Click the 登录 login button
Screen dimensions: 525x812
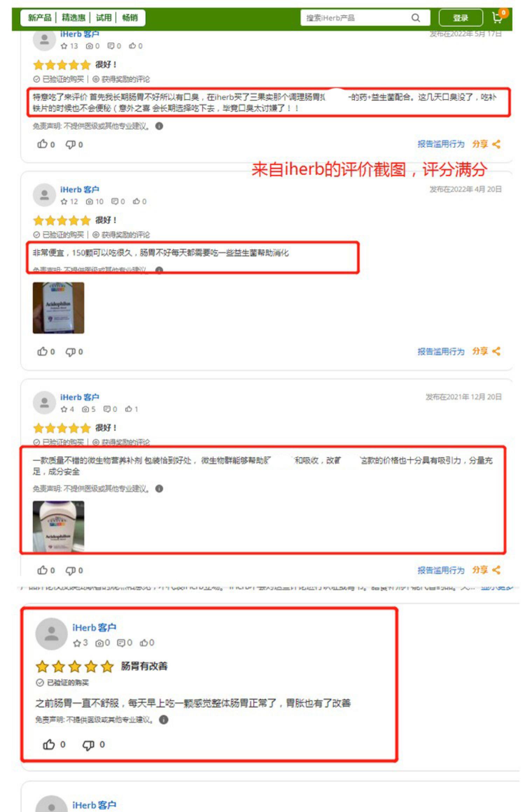click(x=461, y=18)
